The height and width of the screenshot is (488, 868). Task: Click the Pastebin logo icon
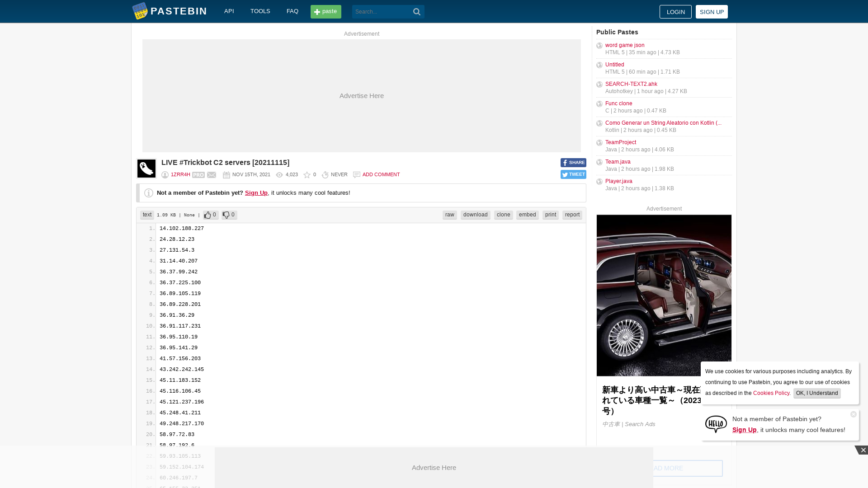pos(140,11)
